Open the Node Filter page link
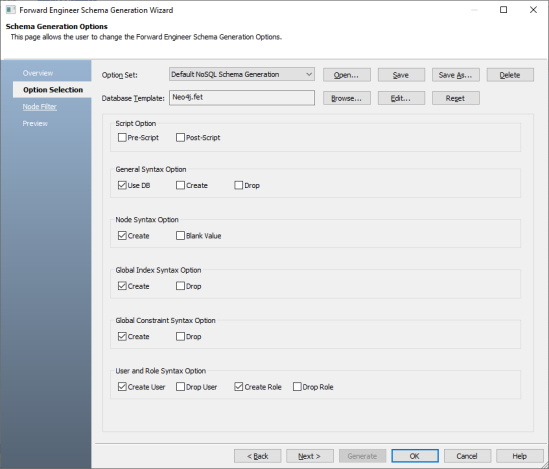Screen dimensions: 549x469 [40, 107]
